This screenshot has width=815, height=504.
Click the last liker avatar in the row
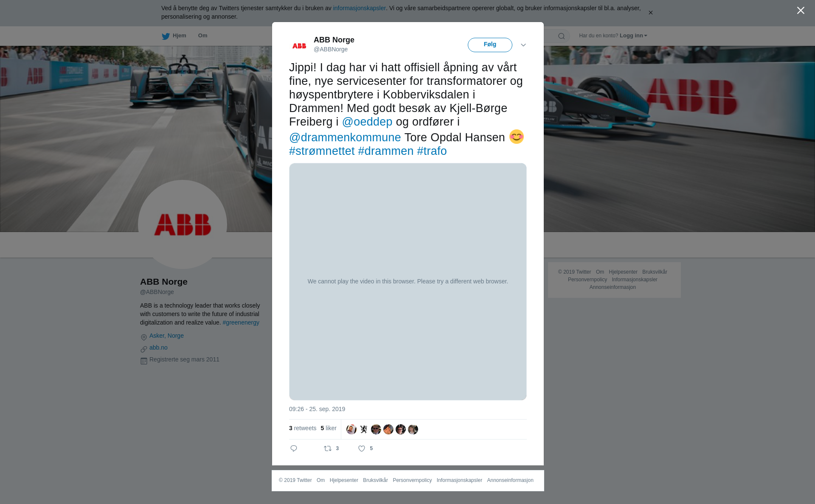click(x=413, y=429)
